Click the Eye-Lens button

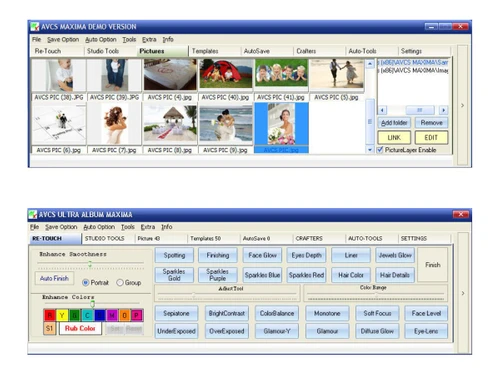426,331
